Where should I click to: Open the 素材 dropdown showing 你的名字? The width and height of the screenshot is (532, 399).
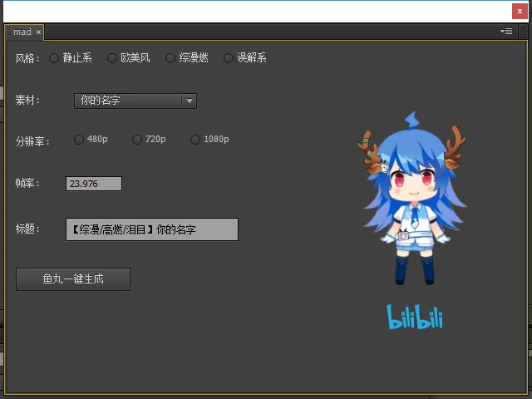[x=135, y=101]
